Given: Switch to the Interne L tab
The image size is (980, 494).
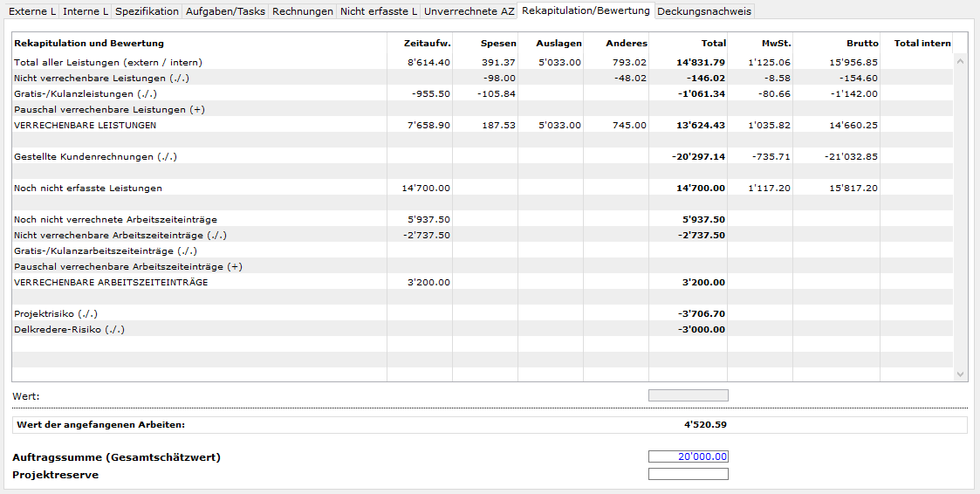Looking at the screenshot, I should [x=86, y=11].
